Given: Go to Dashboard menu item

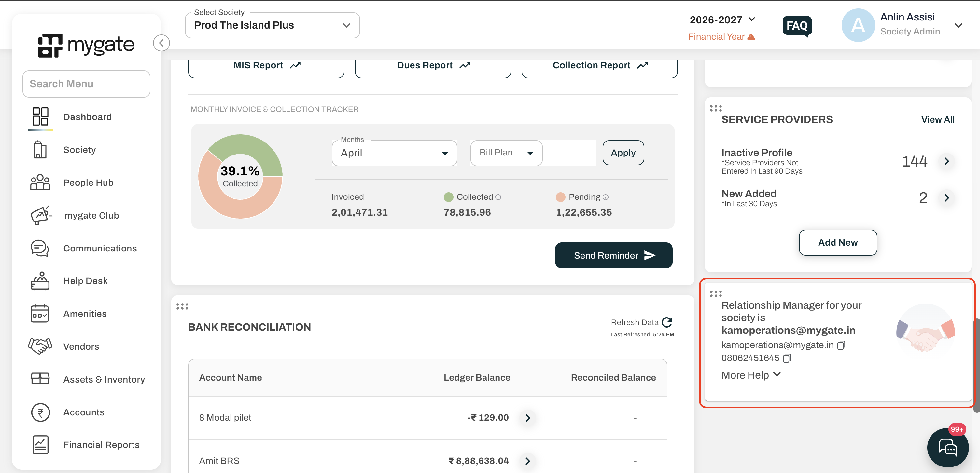Looking at the screenshot, I should (88, 117).
